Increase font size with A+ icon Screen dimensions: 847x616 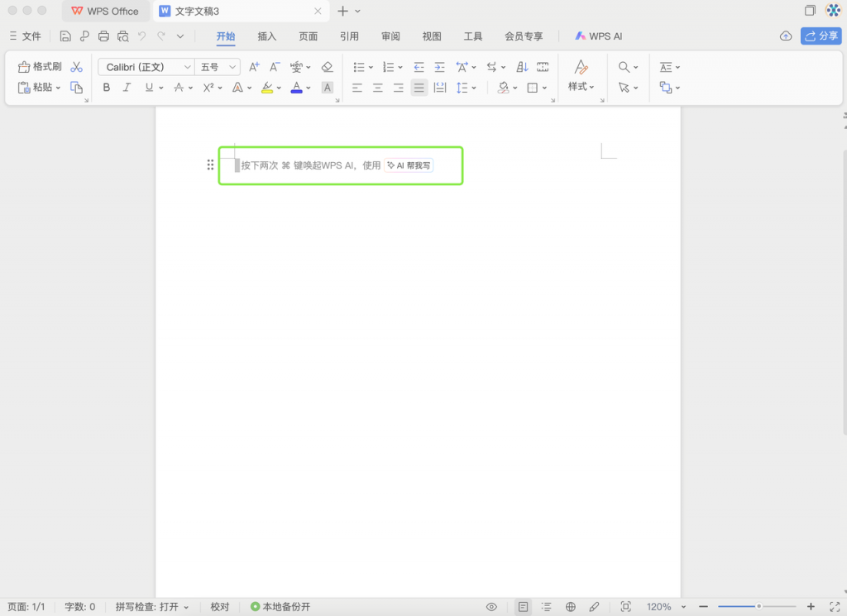coord(254,67)
